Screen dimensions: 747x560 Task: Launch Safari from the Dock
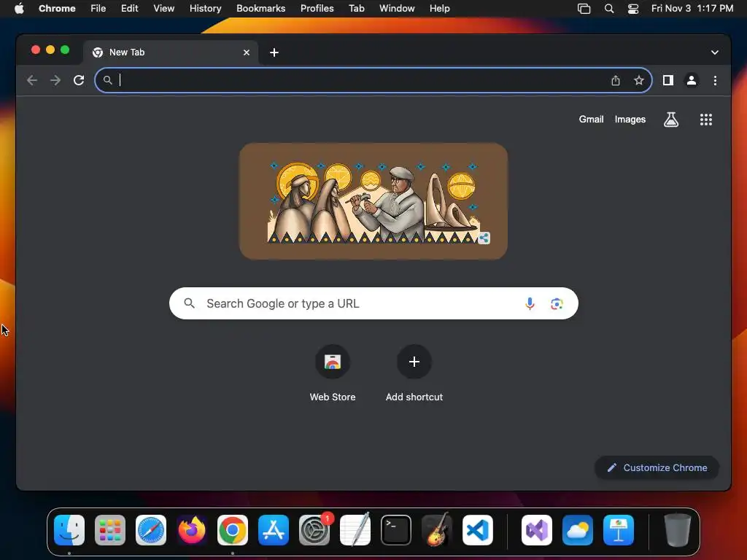pyautogui.click(x=151, y=530)
